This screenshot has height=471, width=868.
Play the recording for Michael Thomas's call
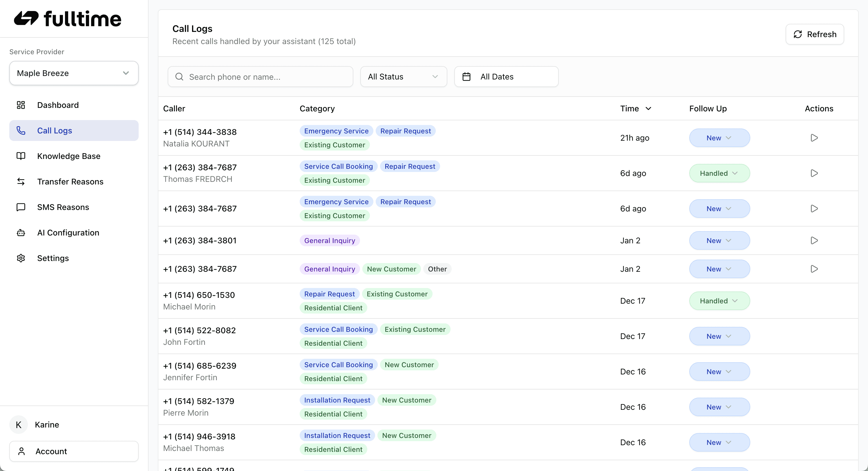pos(814,442)
